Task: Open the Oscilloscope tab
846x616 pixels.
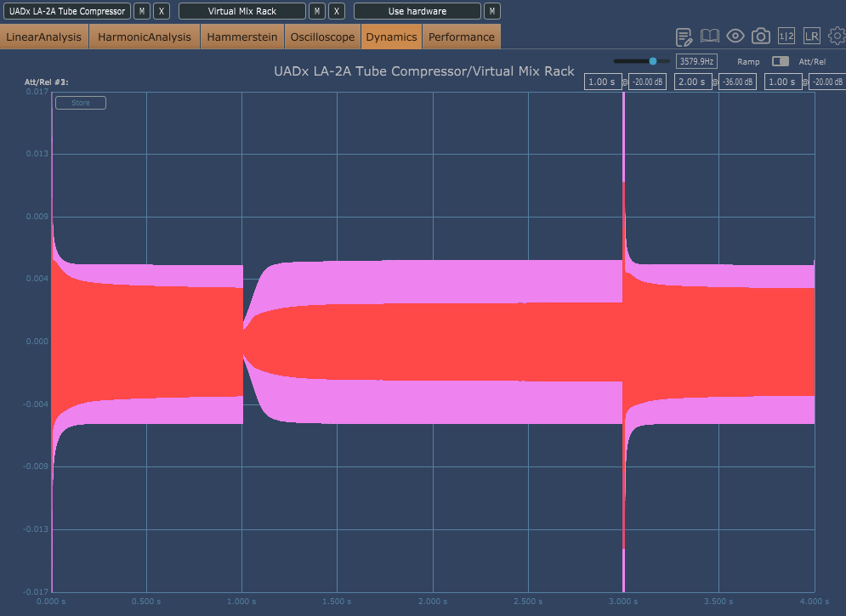Action: pos(322,37)
